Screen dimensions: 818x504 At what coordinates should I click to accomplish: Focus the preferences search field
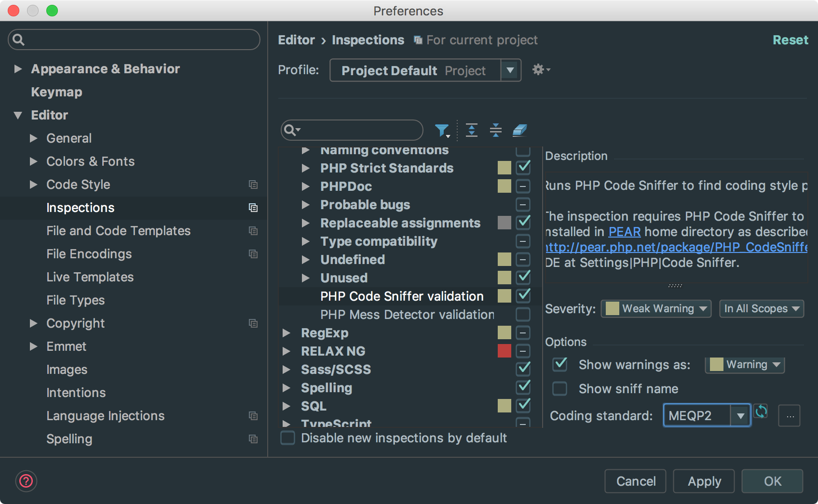point(134,40)
